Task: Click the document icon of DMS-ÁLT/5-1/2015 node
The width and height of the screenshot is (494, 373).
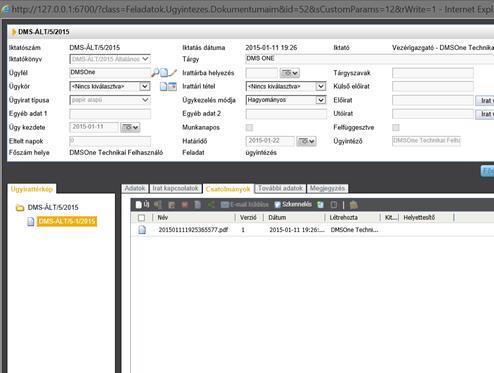Action: [31, 222]
